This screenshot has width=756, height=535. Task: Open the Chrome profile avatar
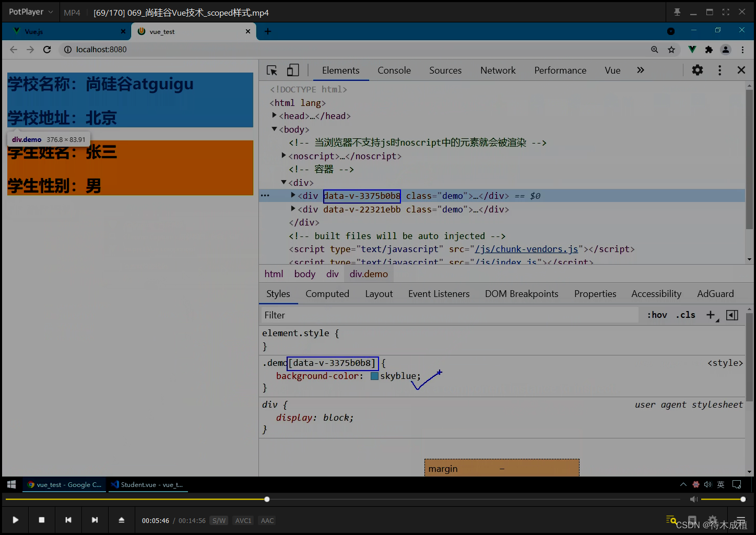click(726, 50)
